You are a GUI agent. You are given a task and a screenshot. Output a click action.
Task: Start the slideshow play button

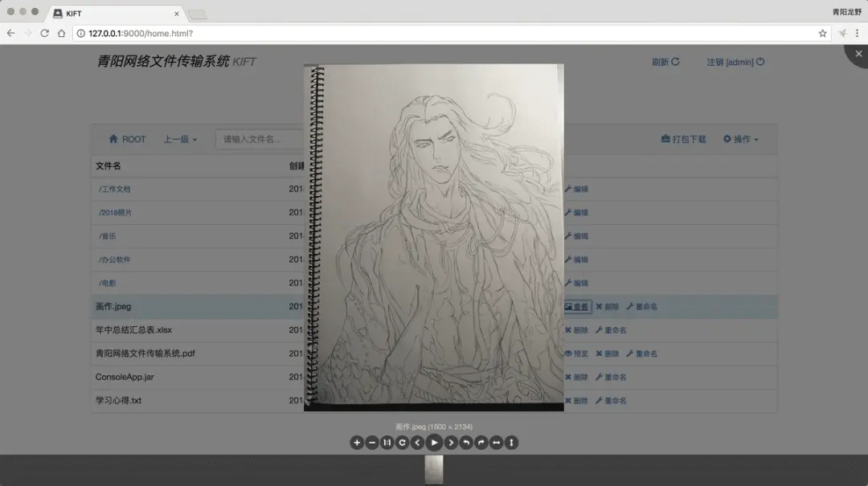pyautogui.click(x=434, y=443)
